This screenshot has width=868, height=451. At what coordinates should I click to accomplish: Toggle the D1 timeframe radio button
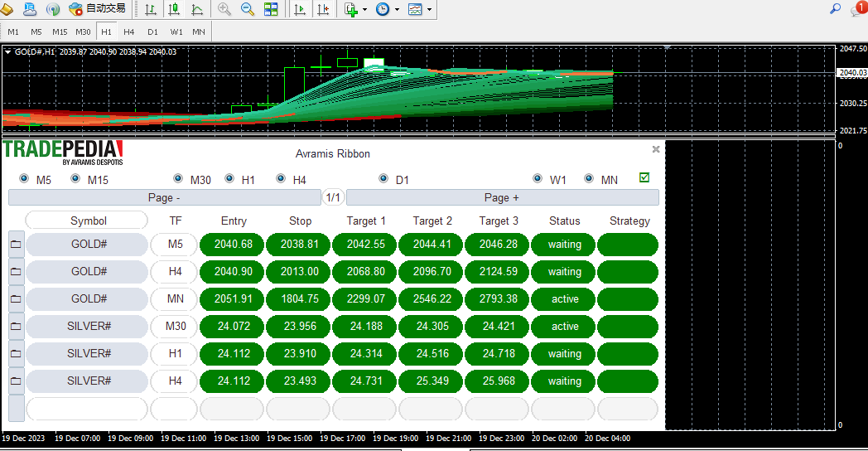[383, 179]
